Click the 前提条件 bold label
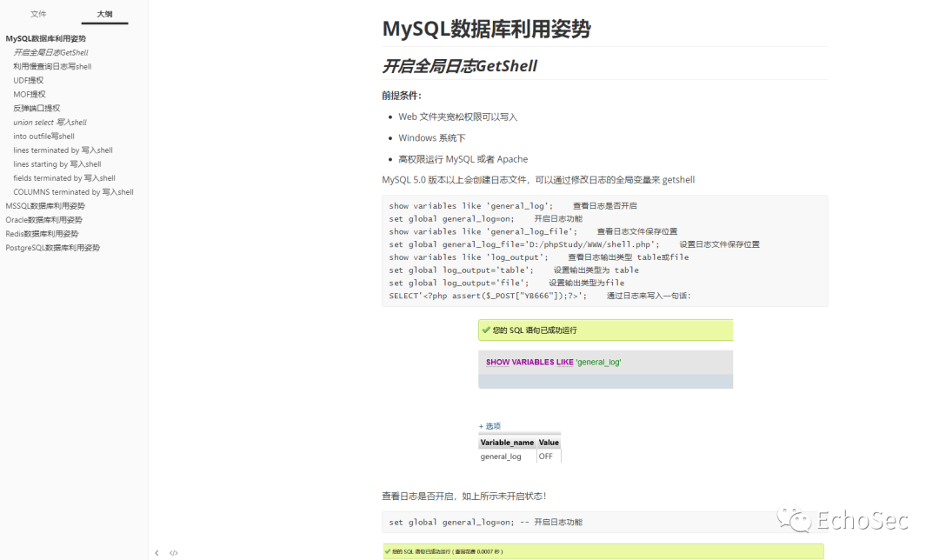This screenshot has height=560, width=939. click(401, 96)
